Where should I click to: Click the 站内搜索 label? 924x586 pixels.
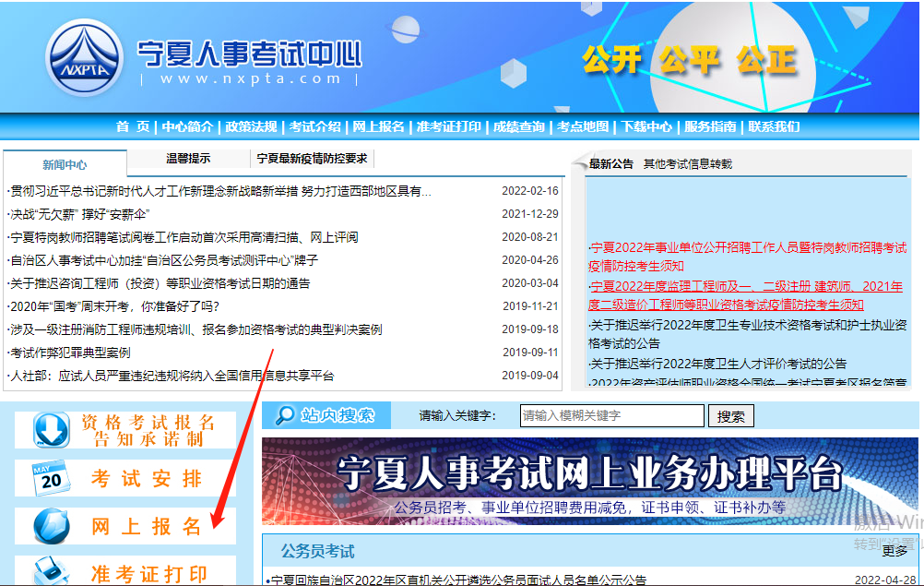pyautogui.click(x=338, y=415)
